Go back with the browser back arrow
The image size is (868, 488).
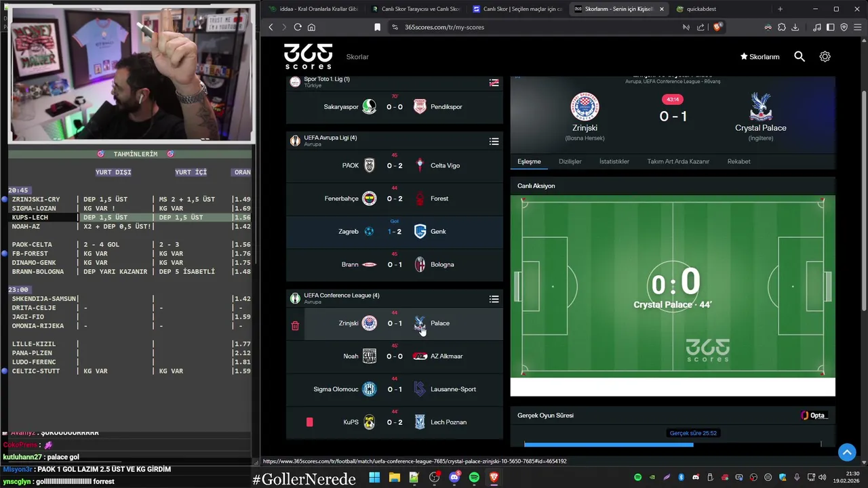(271, 27)
